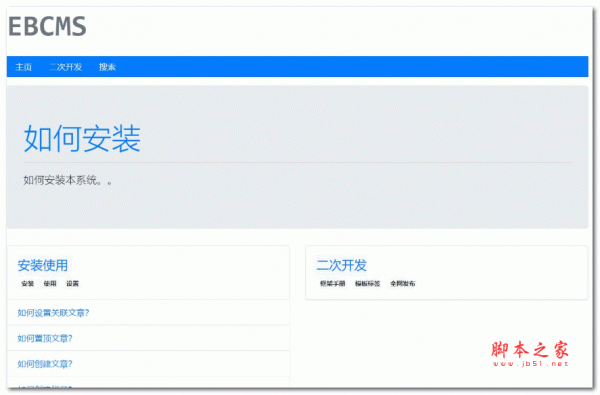Open the 二次开发 item in the blue navbar
The width and height of the screenshot is (600, 395).
(x=66, y=67)
